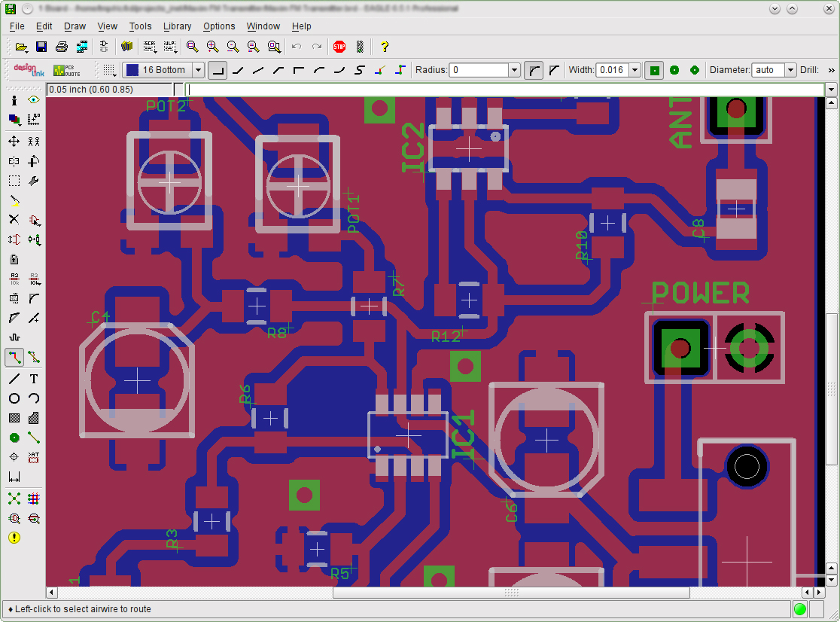Enable the S-shaped wire bend style
The image size is (840, 622).
(360, 70)
